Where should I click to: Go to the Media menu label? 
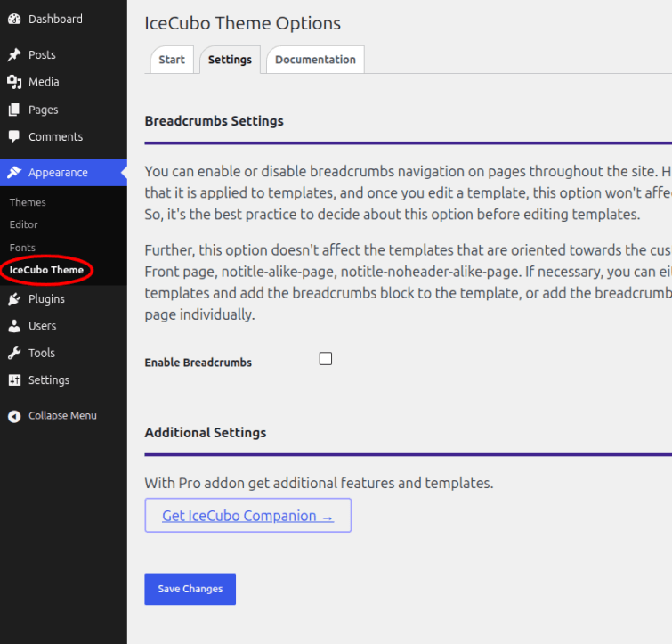(44, 82)
